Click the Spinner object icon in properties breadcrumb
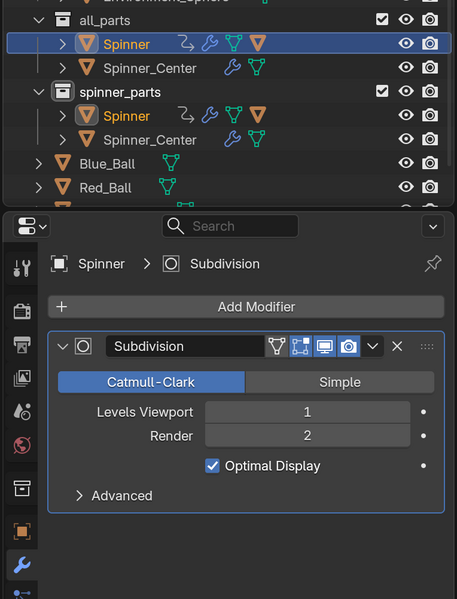Viewport: 457px width, 599px height. (59, 264)
